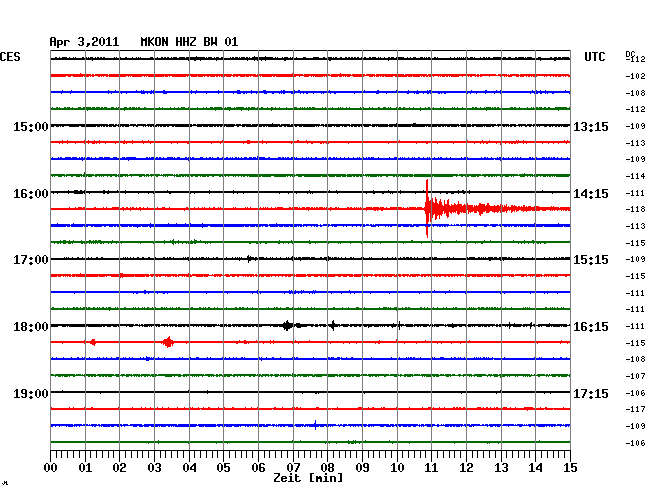Pick minute "06" on the time axis

258,467
